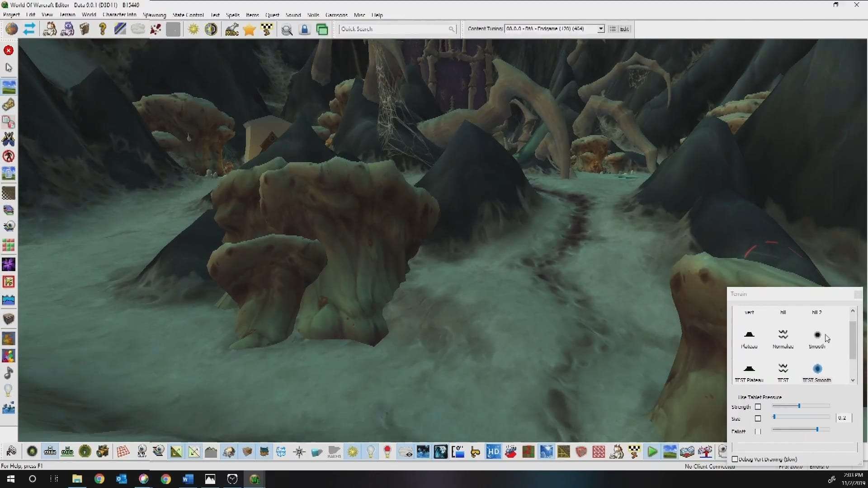
Task: Click the yellow star toolbar icon
Action: coord(249,30)
